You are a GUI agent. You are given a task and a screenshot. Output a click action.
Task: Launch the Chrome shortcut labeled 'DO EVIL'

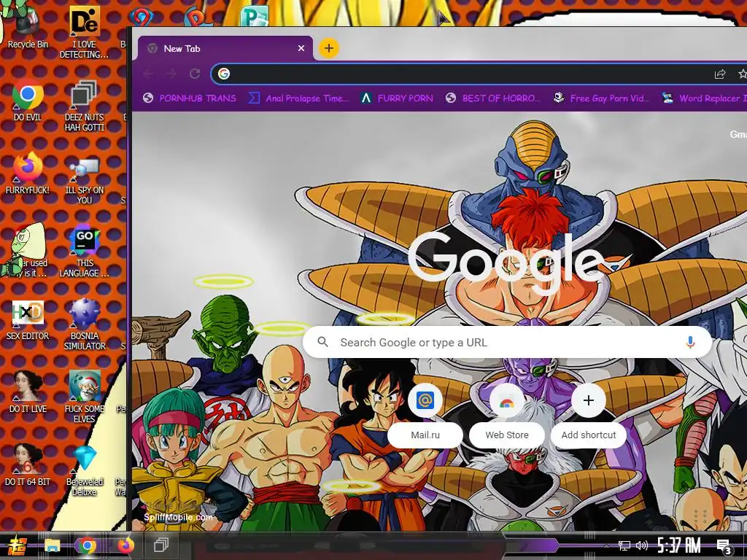point(28,101)
